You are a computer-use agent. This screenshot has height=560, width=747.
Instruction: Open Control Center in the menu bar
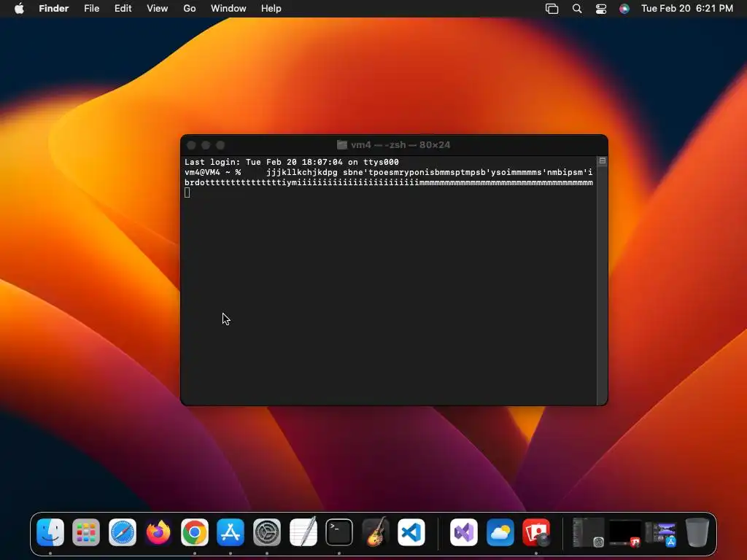tap(601, 9)
